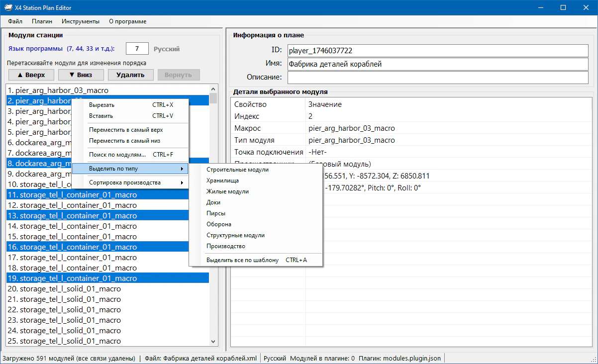The width and height of the screenshot is (598, 364).
Task: Click the ▲ Вверх button
Action: 31,75
